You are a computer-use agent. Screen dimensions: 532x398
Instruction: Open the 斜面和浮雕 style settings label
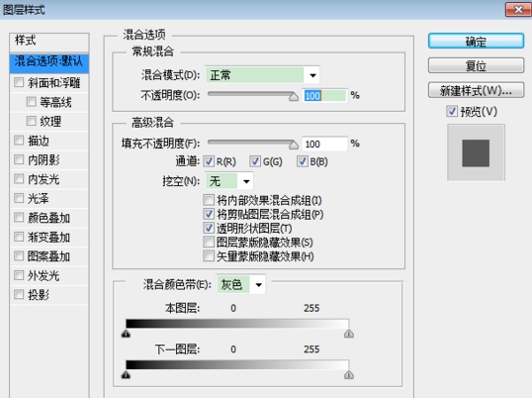(x=54, y=83)
